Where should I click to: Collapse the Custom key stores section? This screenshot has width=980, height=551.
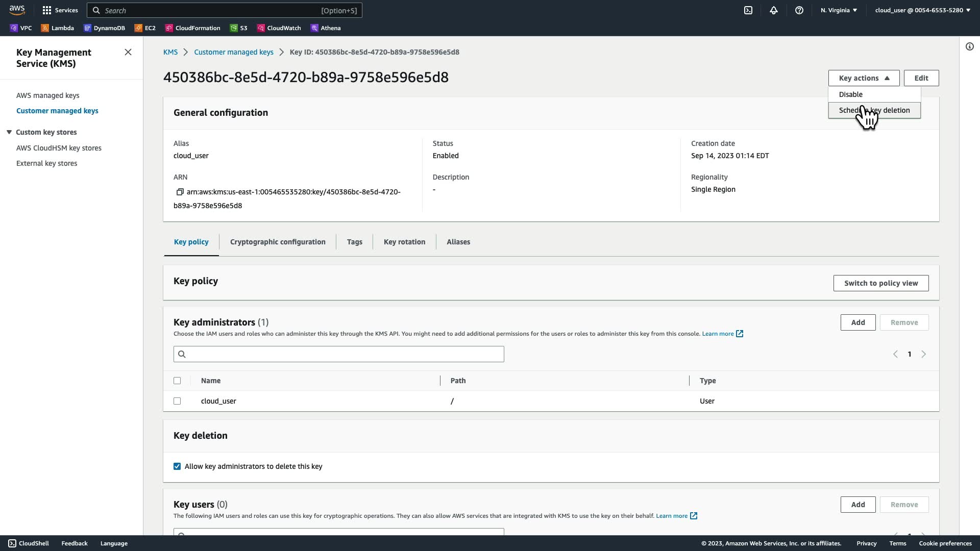9,132
